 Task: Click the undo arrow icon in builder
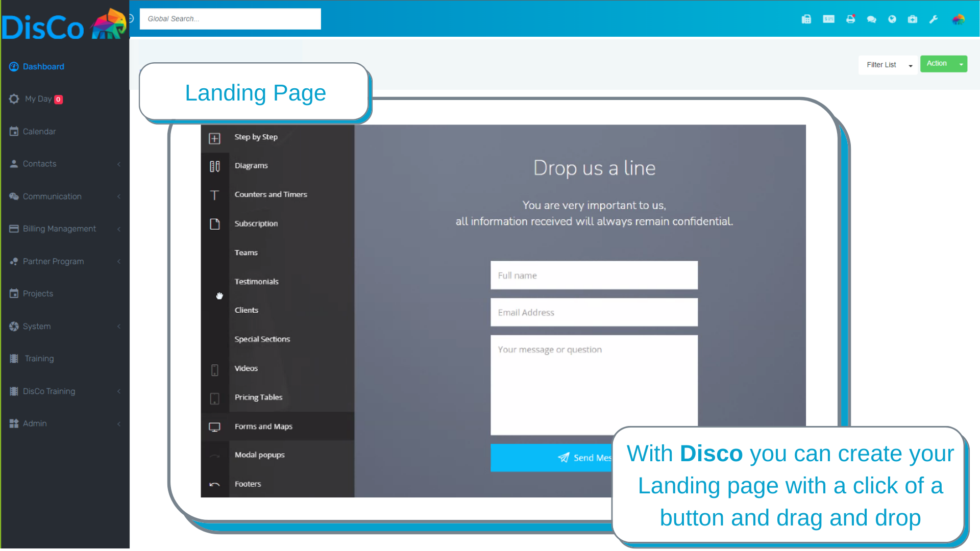pos(215,485)
